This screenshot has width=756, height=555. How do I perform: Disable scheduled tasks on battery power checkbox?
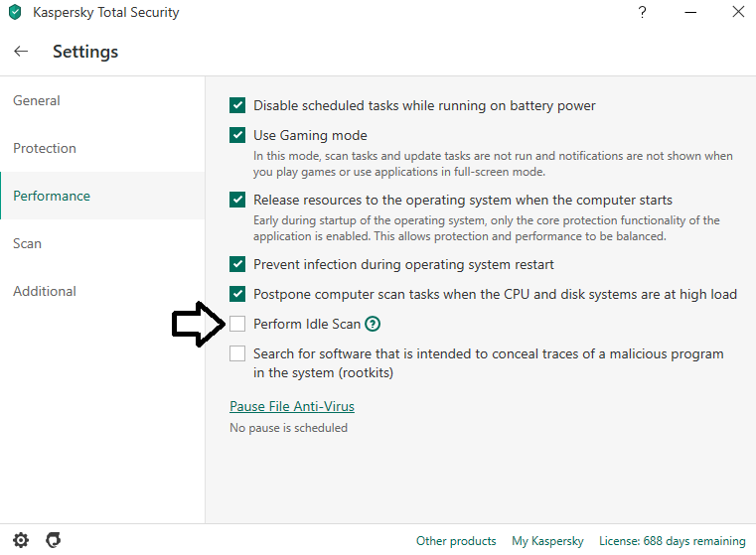(x=237, y=105)
